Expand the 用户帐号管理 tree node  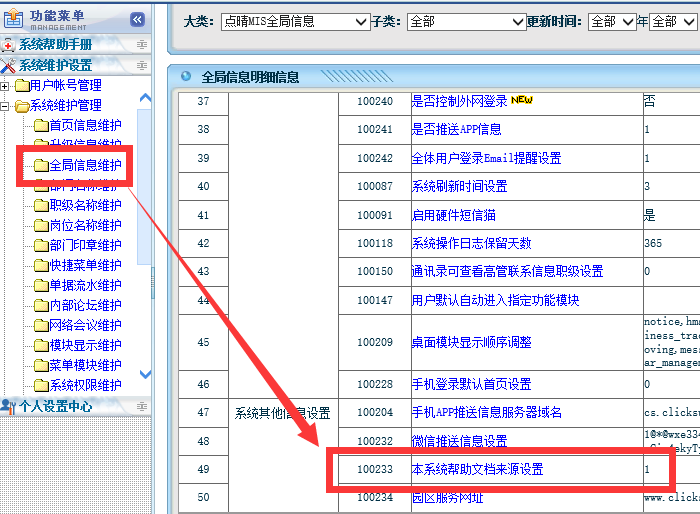pos(6,86)
